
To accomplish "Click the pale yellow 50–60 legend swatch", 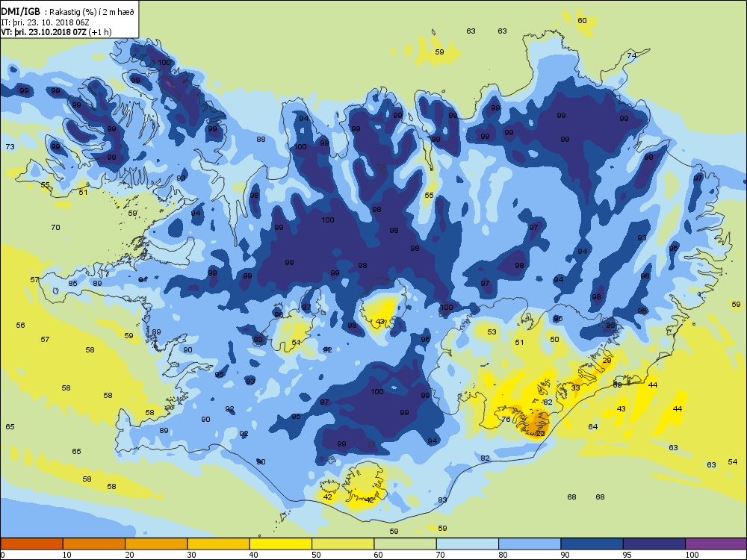I will (343, 544).
